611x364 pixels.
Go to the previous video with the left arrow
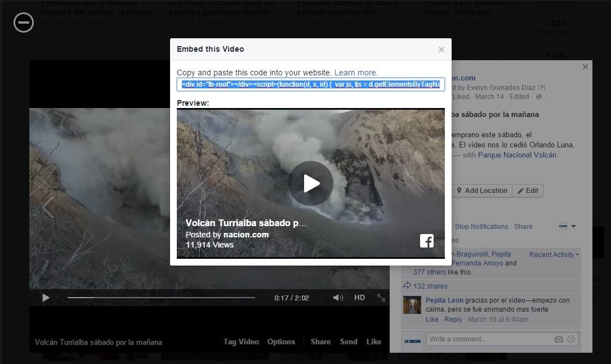coord(48,207)
